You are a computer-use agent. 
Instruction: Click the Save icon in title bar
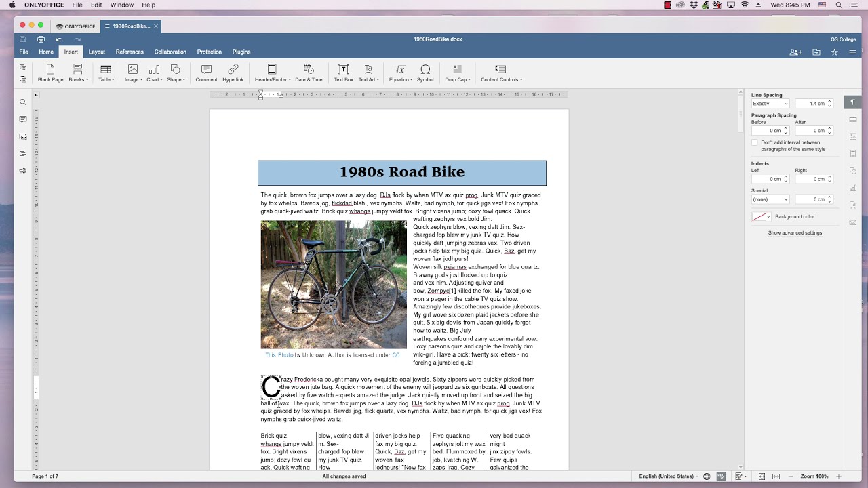pos(23,39)
